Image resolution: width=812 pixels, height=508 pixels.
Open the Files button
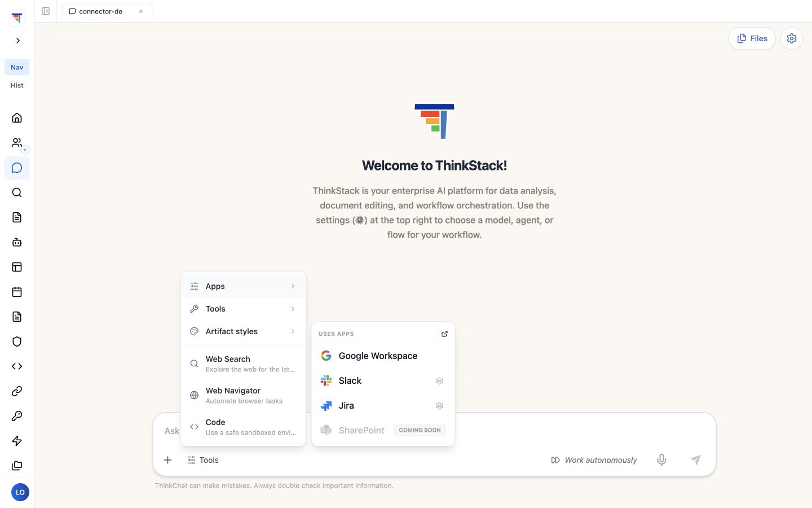[x=752, y=38]
